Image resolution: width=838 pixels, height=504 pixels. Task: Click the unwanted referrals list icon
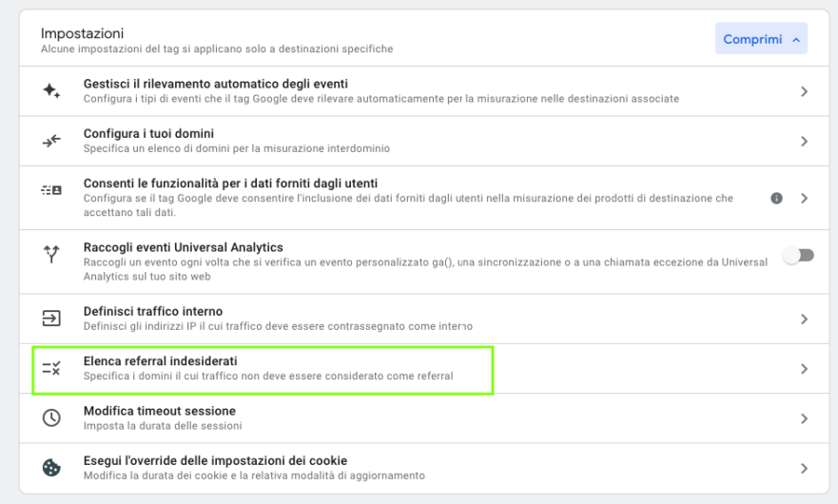click(x=51, y=368)
